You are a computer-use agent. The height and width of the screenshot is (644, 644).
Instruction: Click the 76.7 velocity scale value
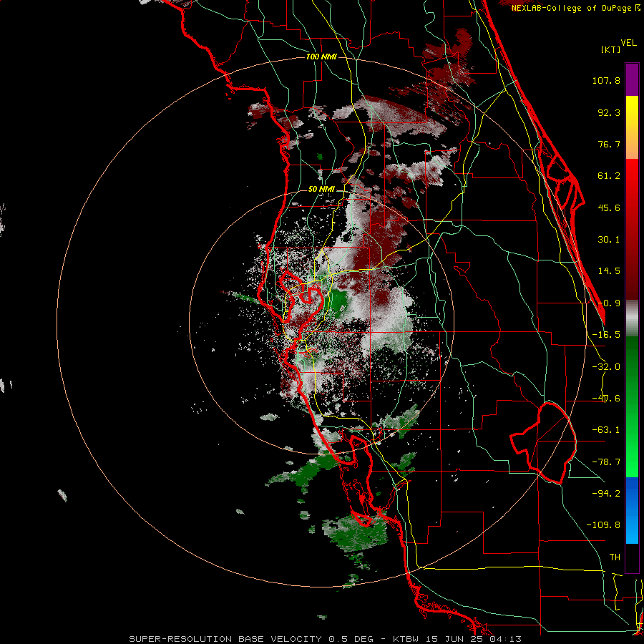pos(609,144)
